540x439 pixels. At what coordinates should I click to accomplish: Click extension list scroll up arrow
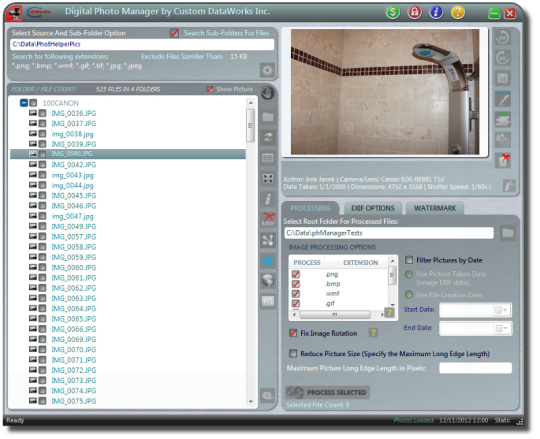(392, 261)
